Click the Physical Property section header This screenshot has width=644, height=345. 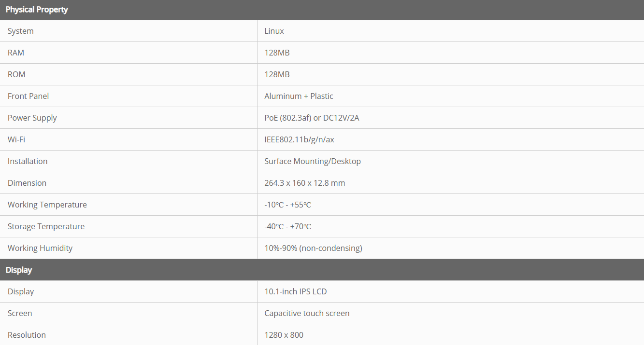(37, 10)
